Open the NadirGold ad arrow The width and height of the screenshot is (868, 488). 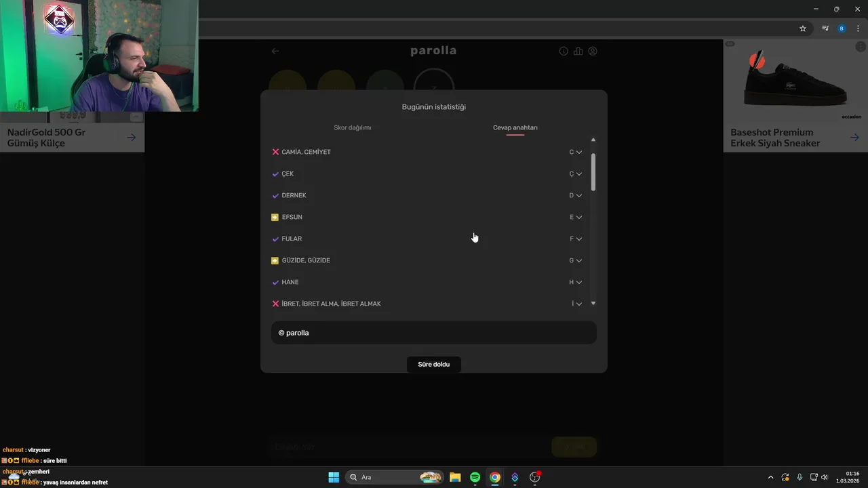click(x=132, y=137)
